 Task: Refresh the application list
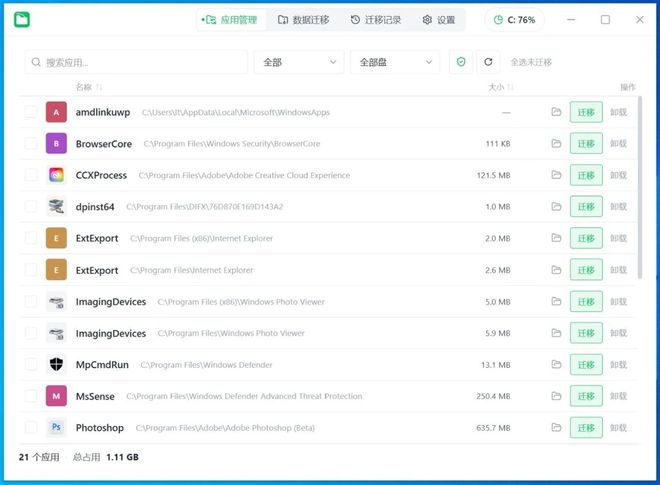pyautogui.click(x=488, y=62)
